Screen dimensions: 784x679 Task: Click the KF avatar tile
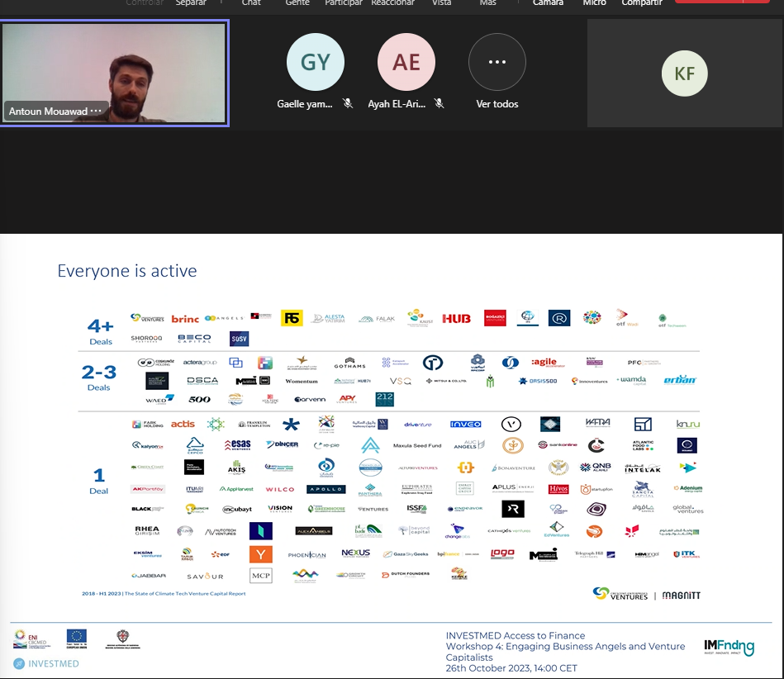tap(684, 74)
